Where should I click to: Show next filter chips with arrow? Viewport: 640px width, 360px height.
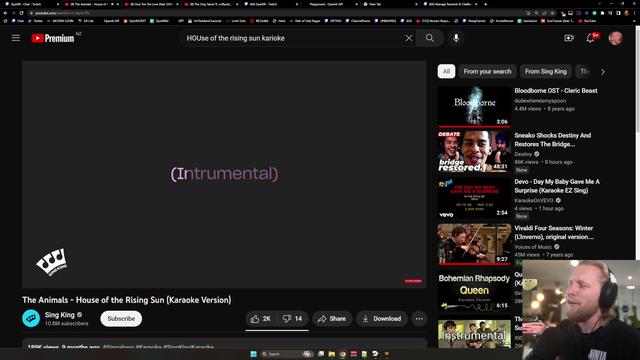coord(603,71)
